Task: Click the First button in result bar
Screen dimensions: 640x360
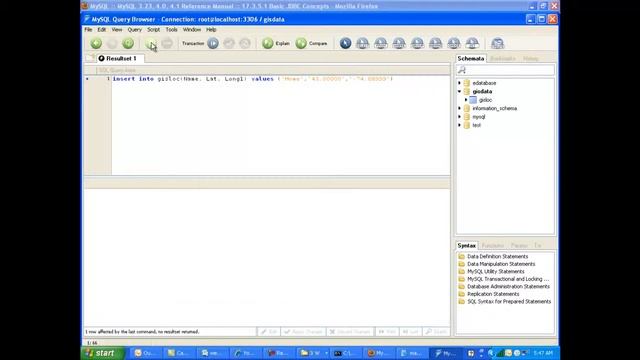Action: click(387, 332)
